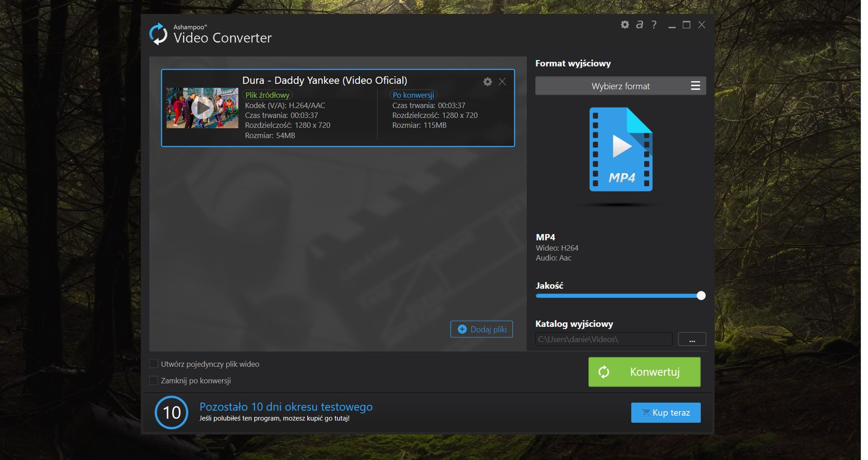The height and width of the screenshot is (460, 868).
Task: Select title 'Dura - Daddy Yankee (Video Oficial)'
Action: point(324,80)
